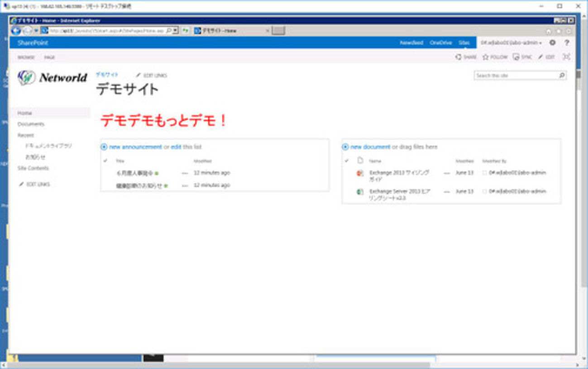Open ellipsis menu for 6月度人事発令 announcement

click(185, 173)
